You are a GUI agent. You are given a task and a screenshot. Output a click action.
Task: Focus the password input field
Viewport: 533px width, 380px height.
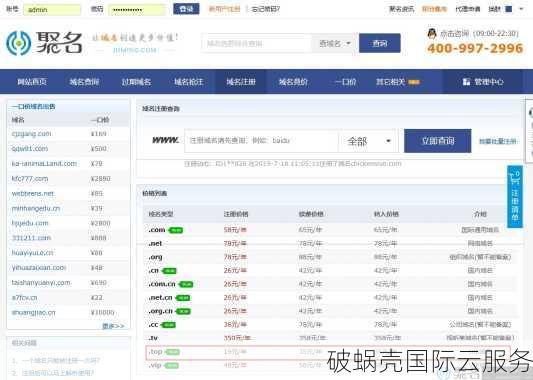(x=137, y=10)
